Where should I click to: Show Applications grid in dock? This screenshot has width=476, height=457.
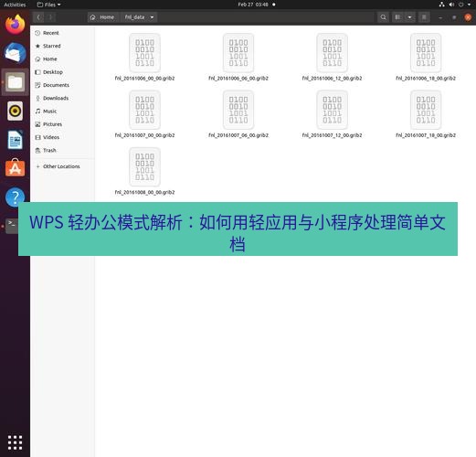(15, 442)
